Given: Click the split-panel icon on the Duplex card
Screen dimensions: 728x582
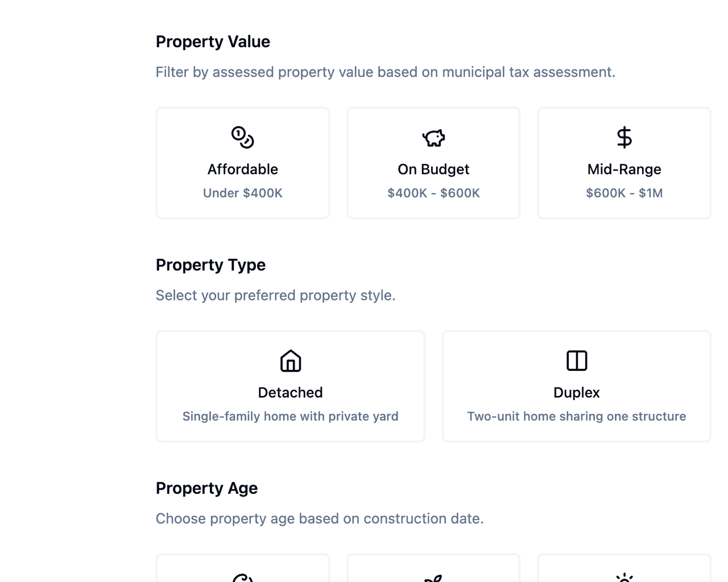Looking at the screenshot, I should 576,360.
